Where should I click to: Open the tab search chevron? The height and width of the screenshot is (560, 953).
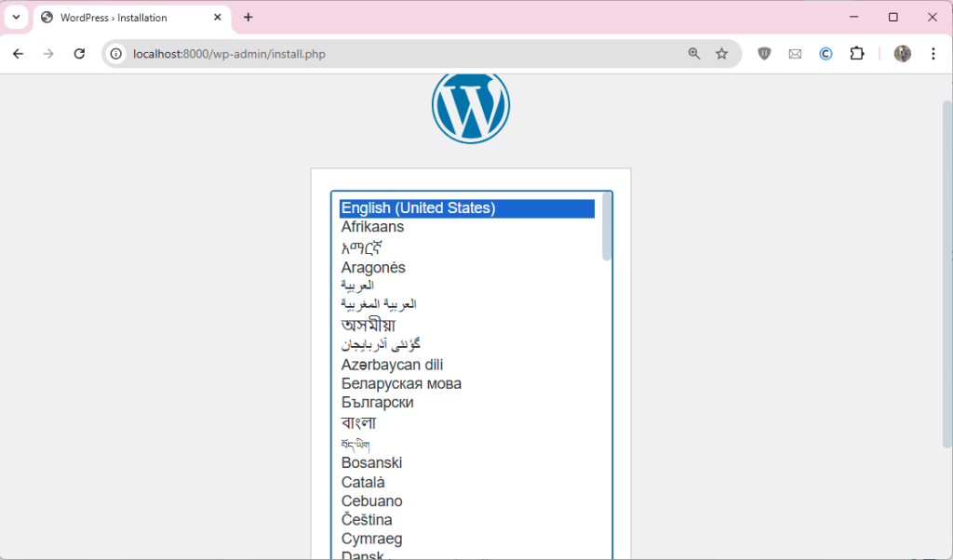point(14,17)
